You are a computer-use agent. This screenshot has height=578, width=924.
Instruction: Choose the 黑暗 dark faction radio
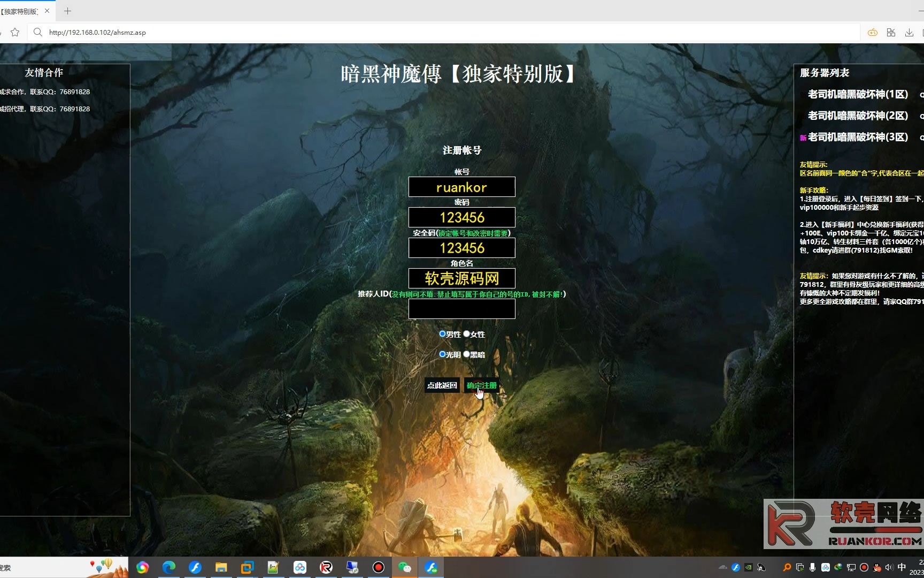click(x=466, y=354)
